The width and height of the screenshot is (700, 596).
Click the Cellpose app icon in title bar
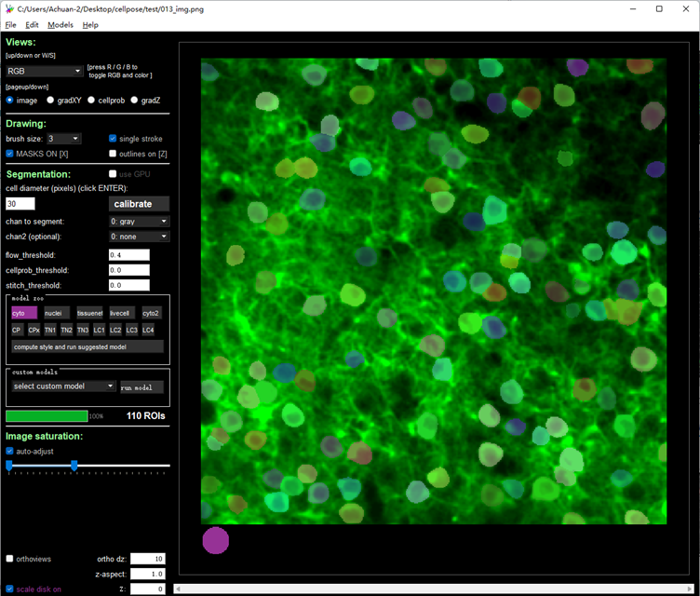click(8, 8)
